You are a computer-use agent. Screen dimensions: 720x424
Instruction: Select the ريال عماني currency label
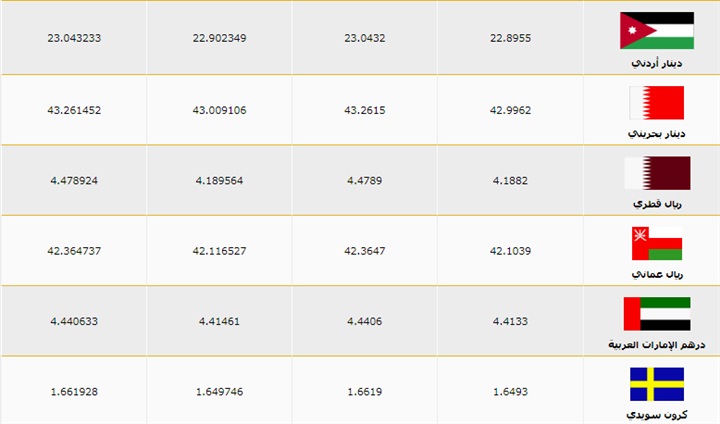point(656,273)
